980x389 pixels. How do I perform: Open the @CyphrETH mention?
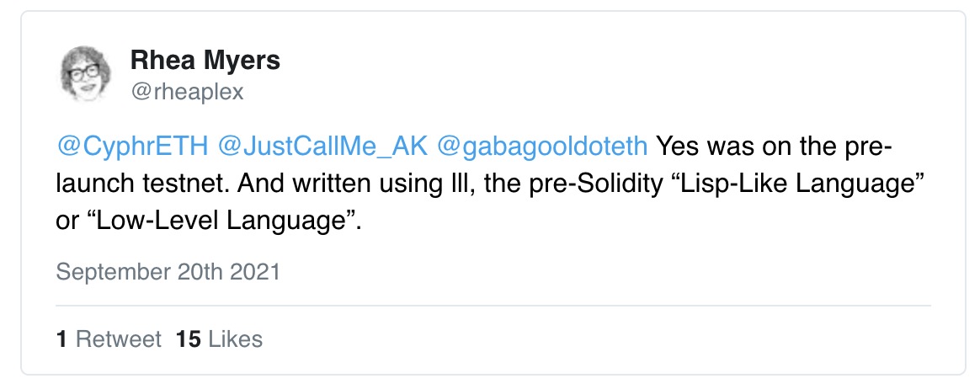pos(132,147)
